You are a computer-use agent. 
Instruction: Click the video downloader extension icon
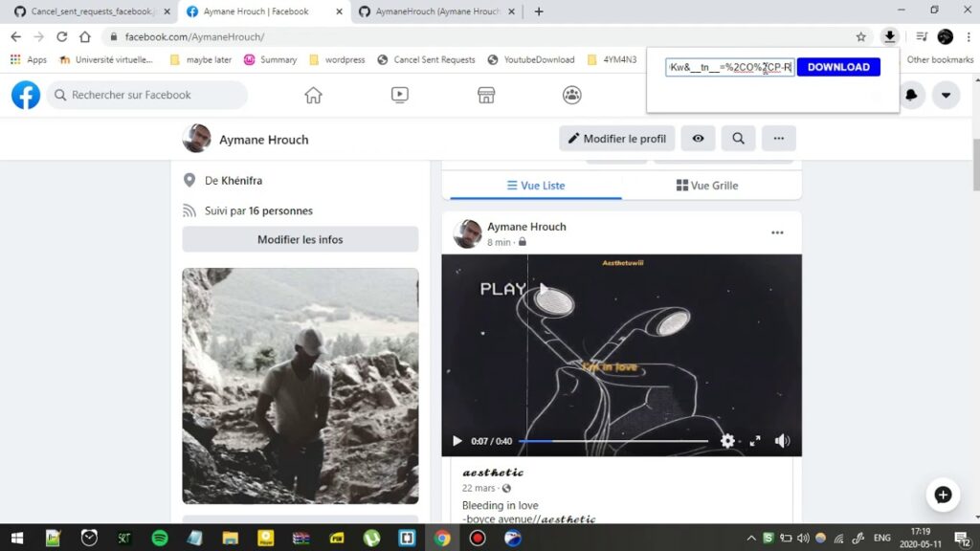pos(889,37)
